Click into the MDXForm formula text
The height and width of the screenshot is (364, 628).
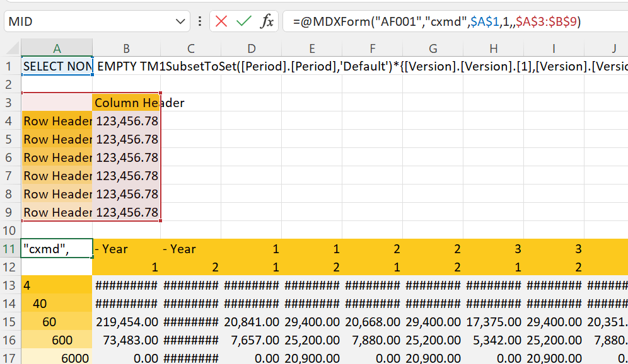pyautogui.click(x=436, y=21)
